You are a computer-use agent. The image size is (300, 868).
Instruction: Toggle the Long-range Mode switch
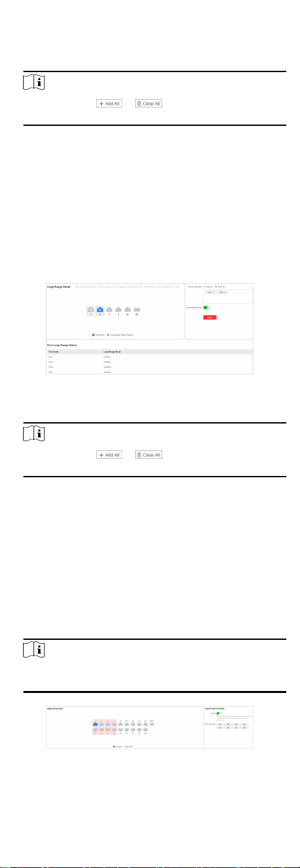(x=206, y=306)
